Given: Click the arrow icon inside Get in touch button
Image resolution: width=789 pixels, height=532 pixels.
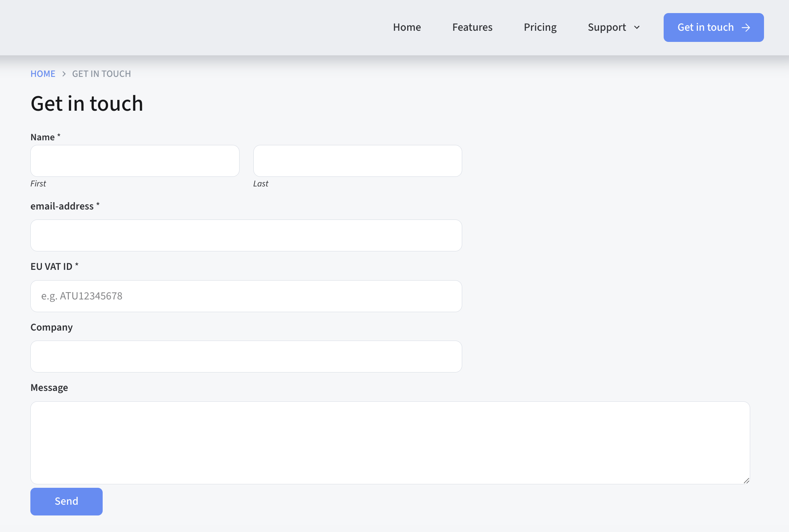Looking at the screenshot, I should 746,27.
